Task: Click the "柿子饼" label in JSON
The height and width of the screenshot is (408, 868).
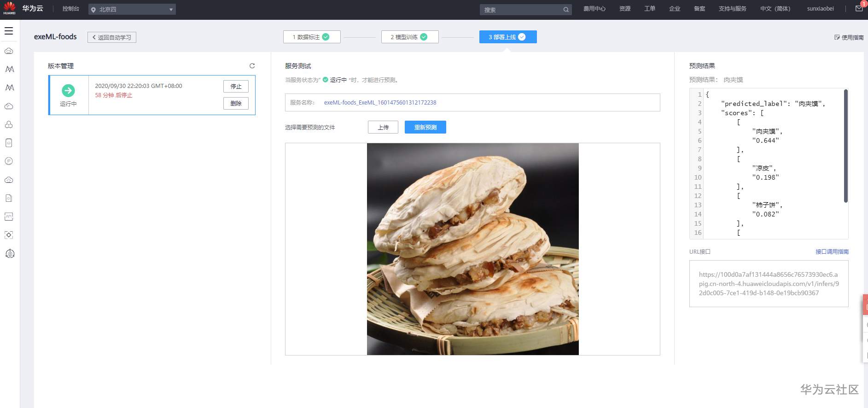Action: [767, 205]
